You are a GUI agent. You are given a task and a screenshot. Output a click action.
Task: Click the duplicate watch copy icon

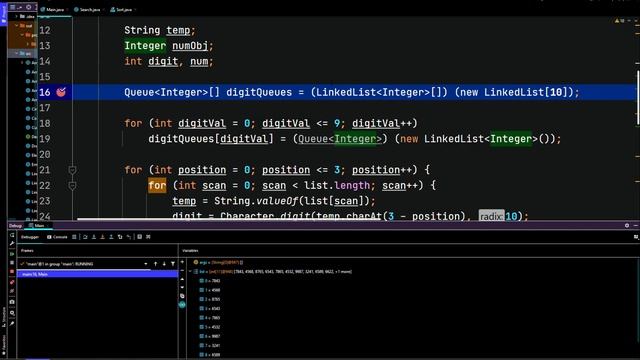(x=182, y=296)
